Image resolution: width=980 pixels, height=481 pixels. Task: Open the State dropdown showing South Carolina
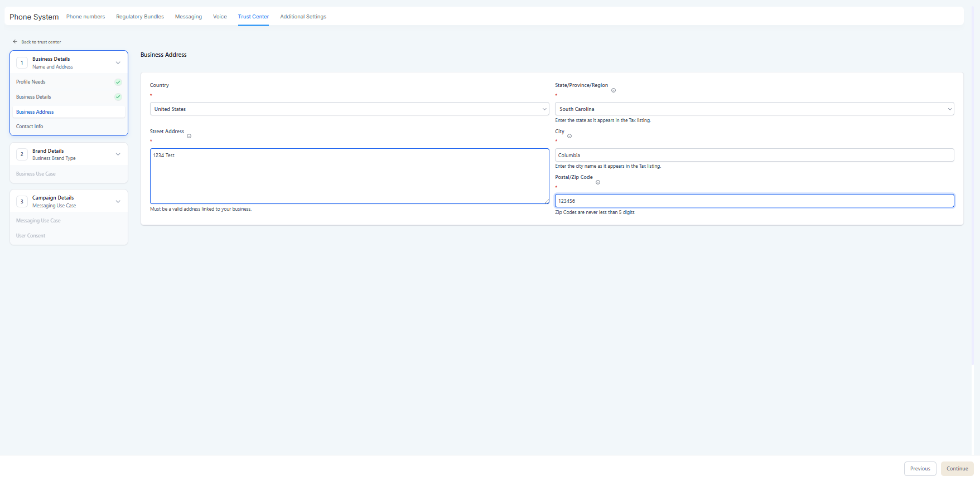(x=754, y=109)
